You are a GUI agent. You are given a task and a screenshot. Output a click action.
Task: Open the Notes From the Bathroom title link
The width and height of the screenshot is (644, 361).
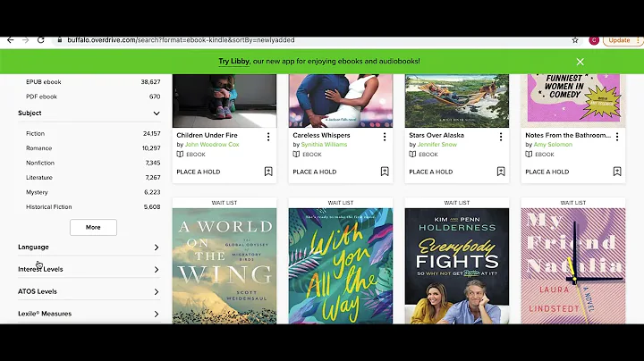(568, 135)
